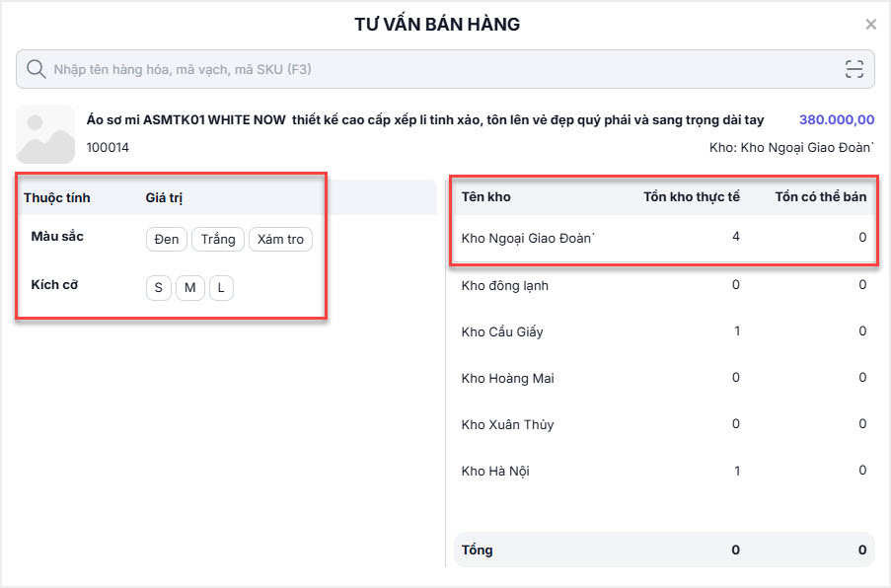Viewport: 891px width, 588px height.
Task: Type in the product name search field
Action: click(434, 69)
